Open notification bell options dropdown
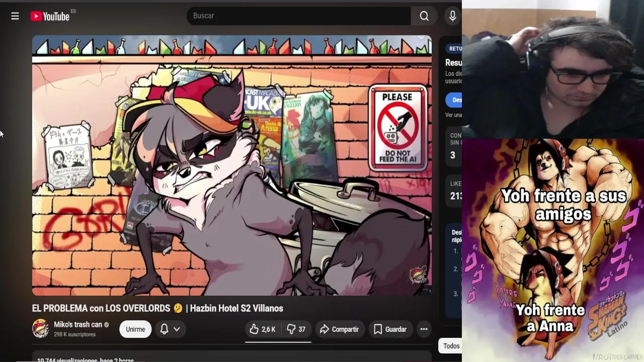The width and height of the screenshot is (644, 362). pos(170,329)
